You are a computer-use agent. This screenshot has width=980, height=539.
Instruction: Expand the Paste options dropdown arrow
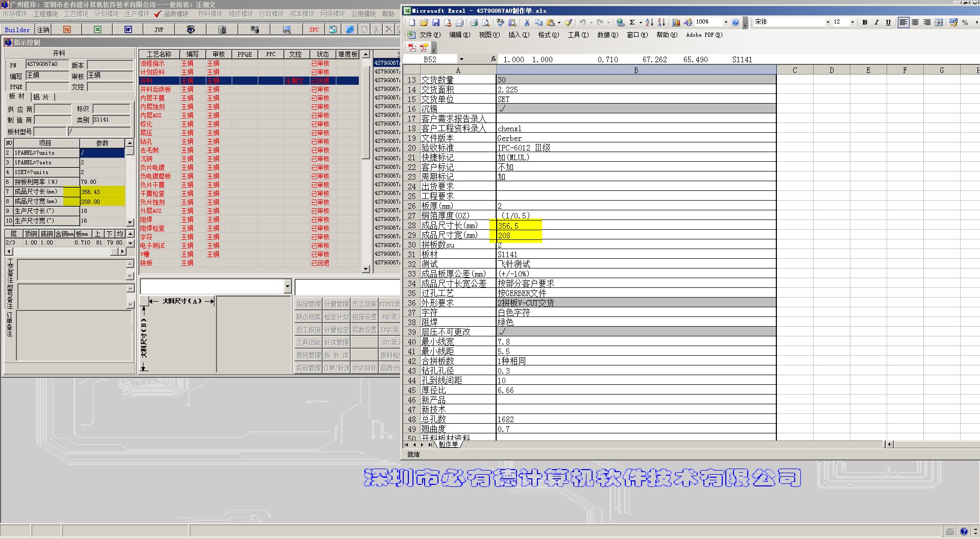(x=559, y=22)
